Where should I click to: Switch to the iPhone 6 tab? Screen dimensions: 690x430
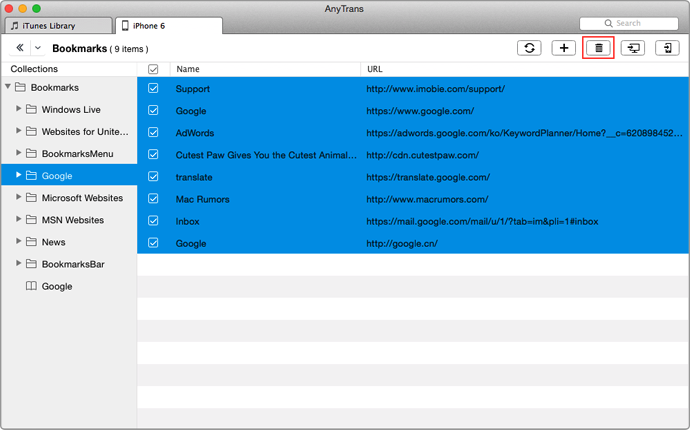click(169, 26)
